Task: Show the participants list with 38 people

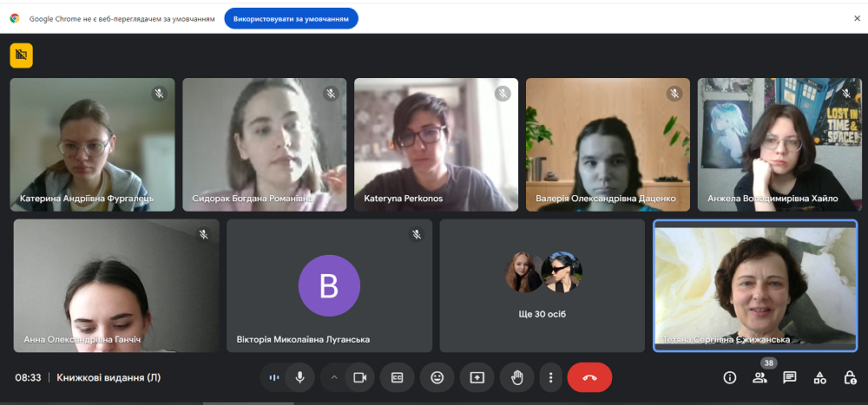Action: pos(759,377)
